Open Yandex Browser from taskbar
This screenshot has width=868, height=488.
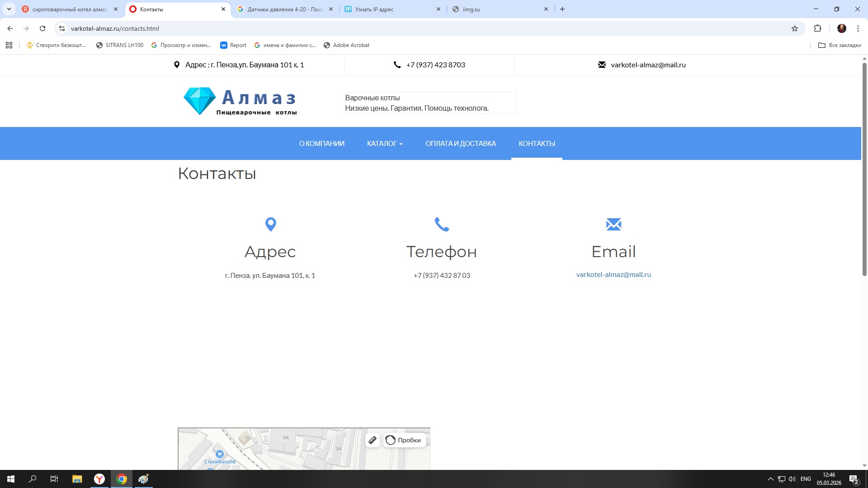[99, 479]
